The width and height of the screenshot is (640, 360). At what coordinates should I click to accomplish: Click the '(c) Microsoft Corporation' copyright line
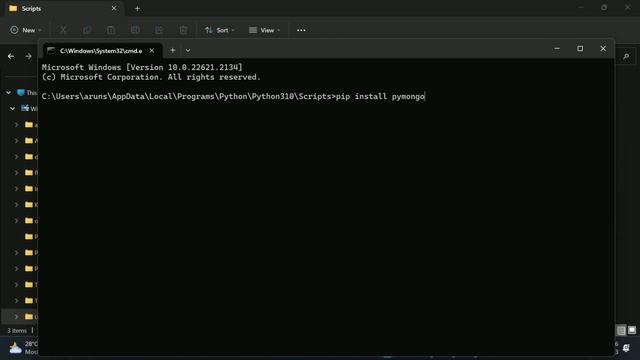pos(151,77)
